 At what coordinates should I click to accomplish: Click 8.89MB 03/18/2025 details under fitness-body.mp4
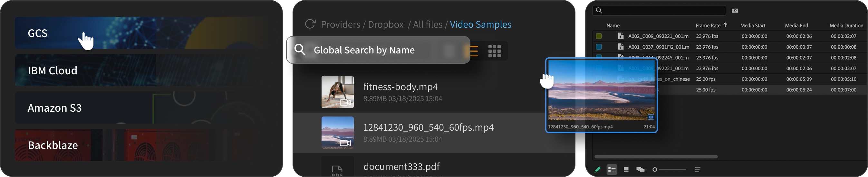403,98
